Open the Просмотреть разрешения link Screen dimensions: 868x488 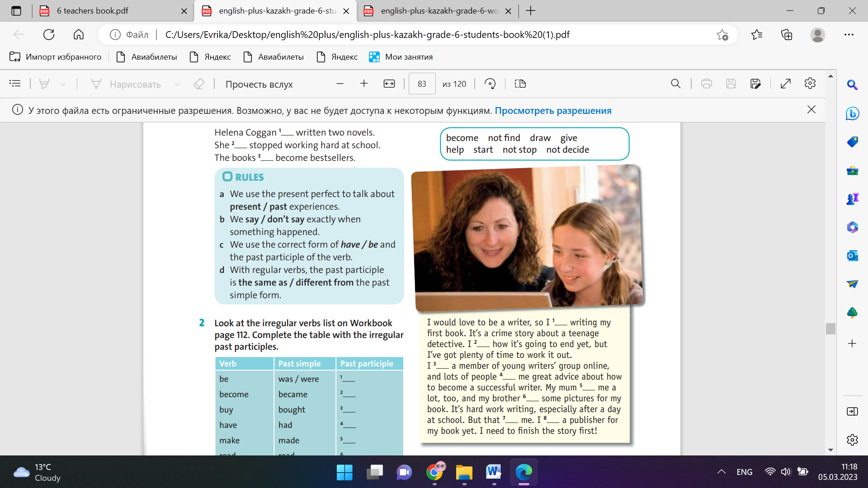coord(553,111)
